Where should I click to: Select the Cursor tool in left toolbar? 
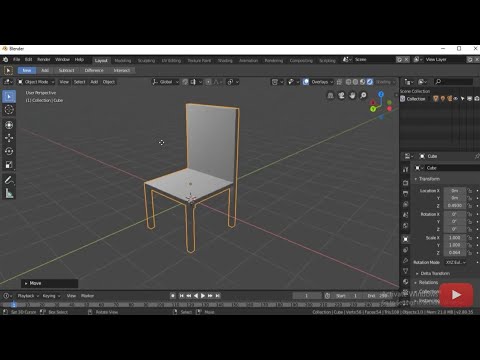[9, 109]
